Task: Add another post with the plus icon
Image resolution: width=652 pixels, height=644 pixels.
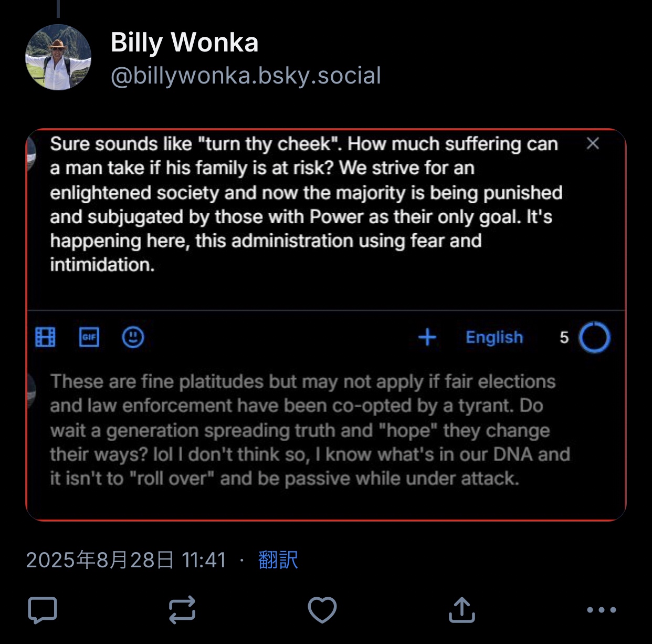Action: pos(427,337)
